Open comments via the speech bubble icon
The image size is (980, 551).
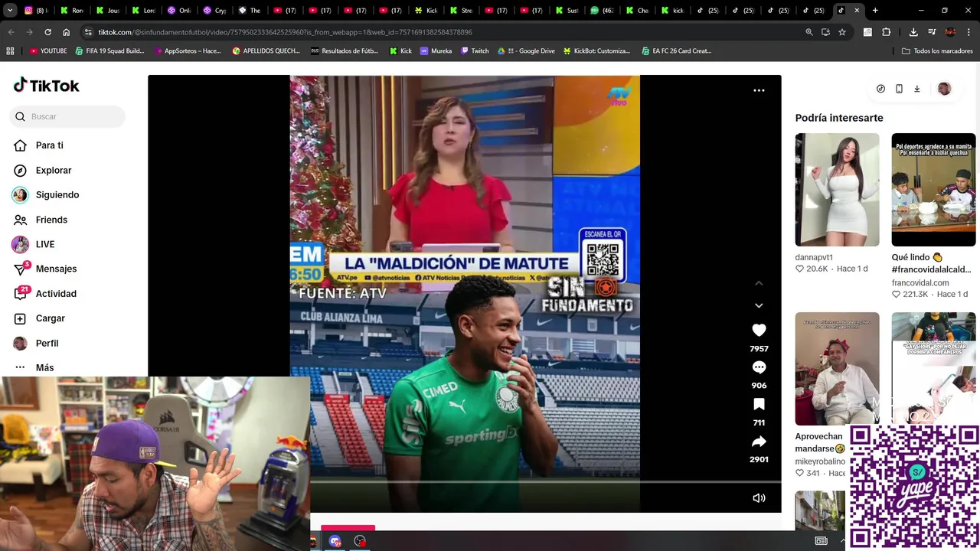759,367
